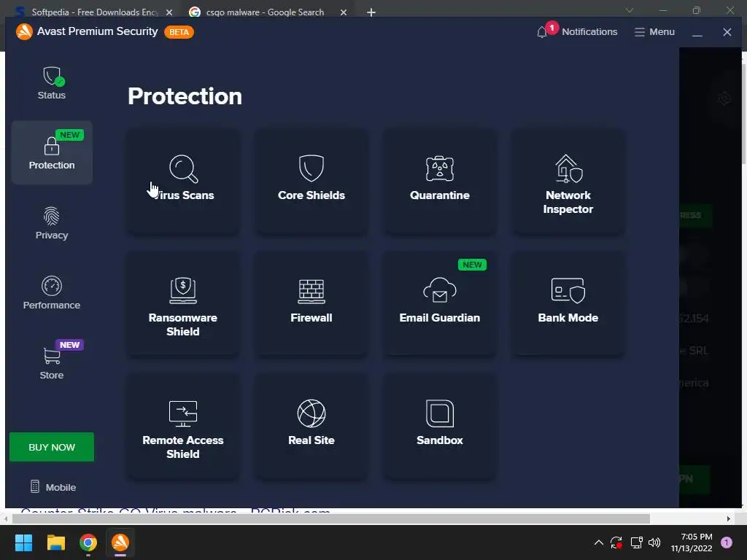
Task: Click the Avast taskbar icon
Action: click(x=120, y=542)
